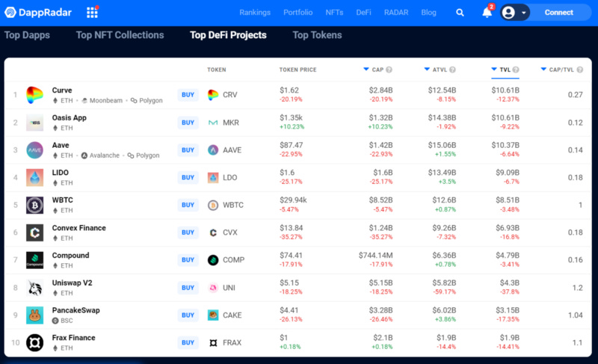Click the COMP token icon

[x=213, y=260]
